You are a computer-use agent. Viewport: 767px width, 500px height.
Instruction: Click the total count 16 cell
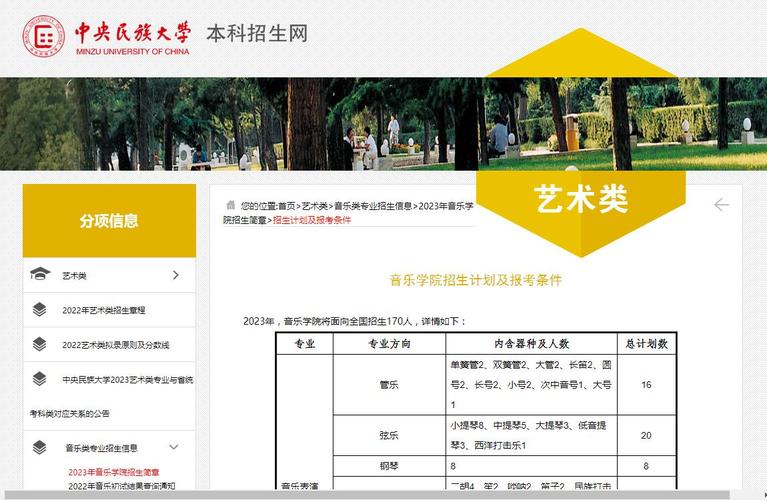[647, 385]
